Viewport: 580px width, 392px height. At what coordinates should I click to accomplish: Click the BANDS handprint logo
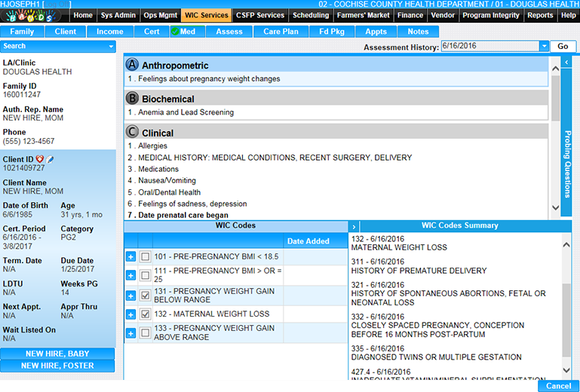35,15
